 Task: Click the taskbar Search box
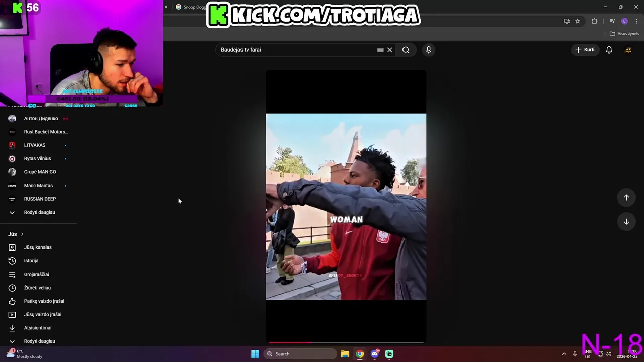click(300, 354)
